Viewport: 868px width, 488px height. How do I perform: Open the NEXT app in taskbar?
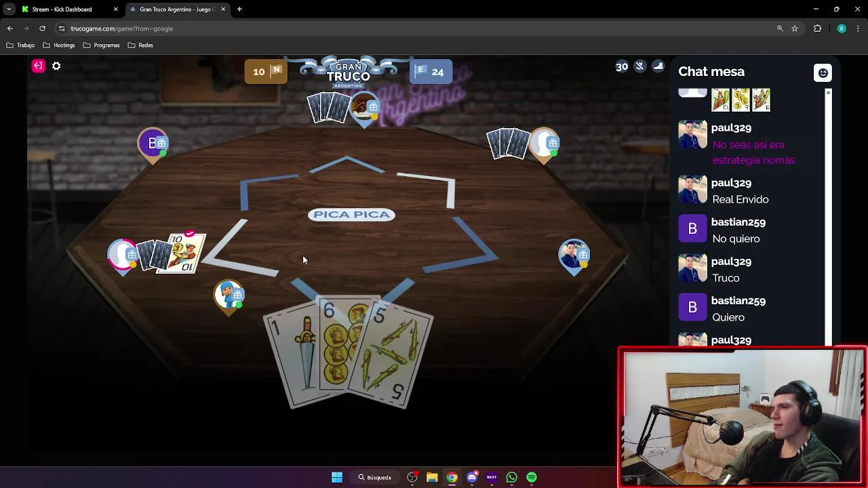(492, 477)
